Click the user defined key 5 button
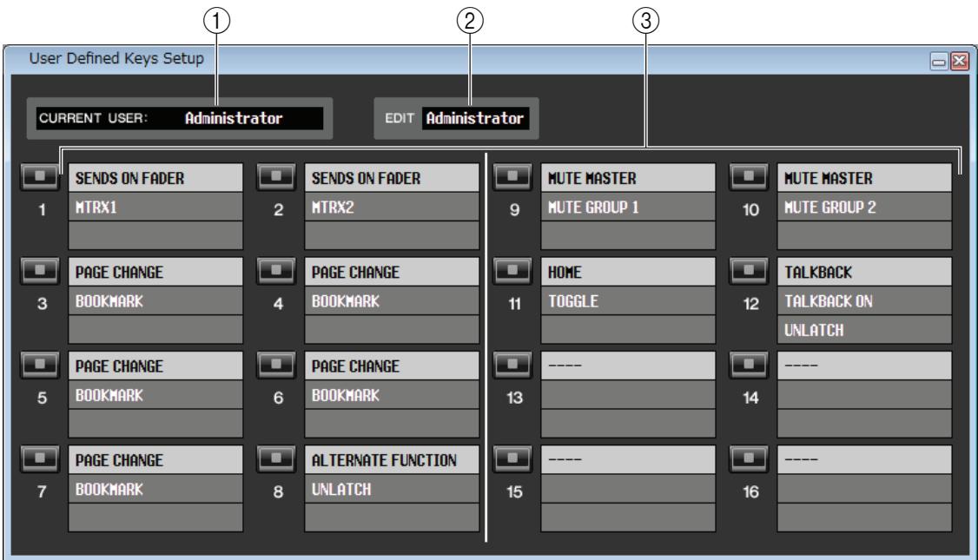 pyautogui.click(x=40, y=366)
